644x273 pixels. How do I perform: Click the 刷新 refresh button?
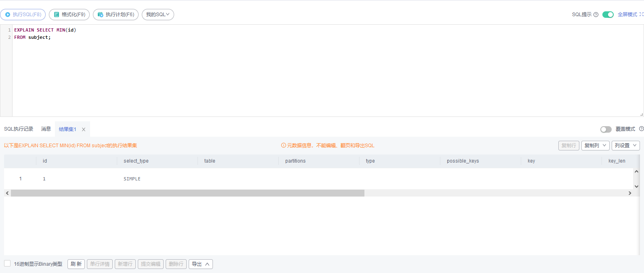[76, 264]
